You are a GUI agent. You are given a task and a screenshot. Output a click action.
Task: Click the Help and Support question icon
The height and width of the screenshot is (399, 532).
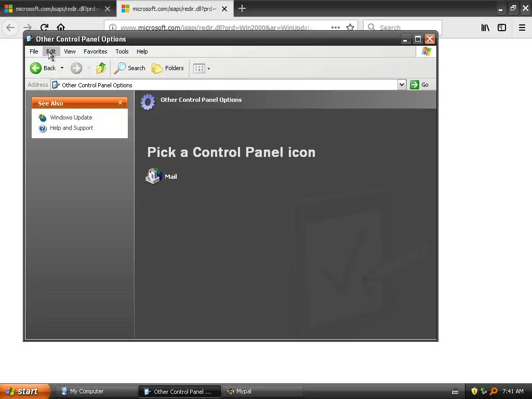click(43, 128)
